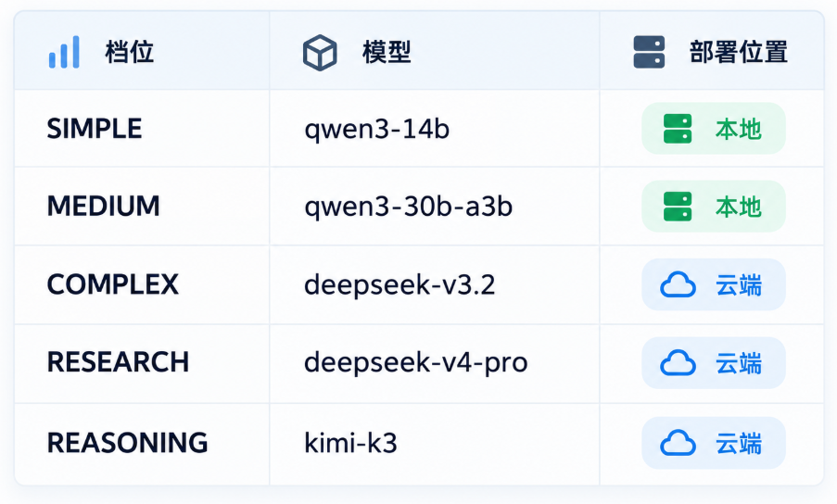Click the cube icon beside 模型

pos(320,53)
